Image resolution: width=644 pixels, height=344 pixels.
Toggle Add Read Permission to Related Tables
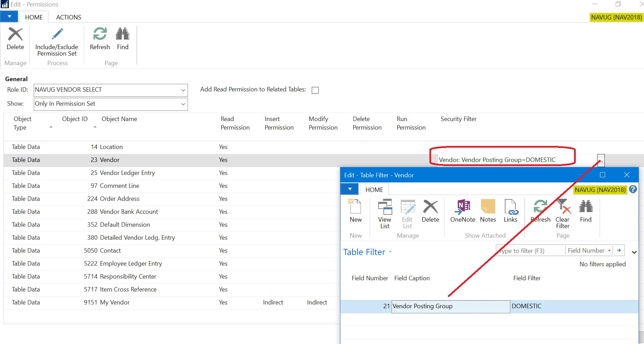[315, 90]
